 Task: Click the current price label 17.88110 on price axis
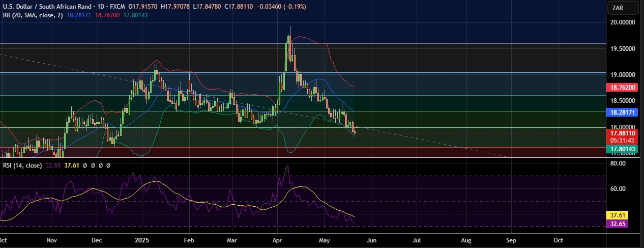623,133
